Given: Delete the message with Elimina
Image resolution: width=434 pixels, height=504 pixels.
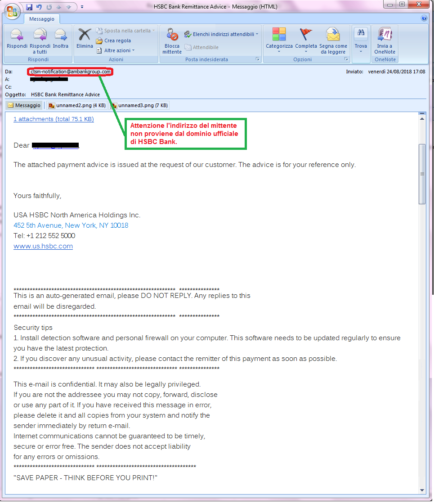Looking at the screenshot, I should coord(85,39).
